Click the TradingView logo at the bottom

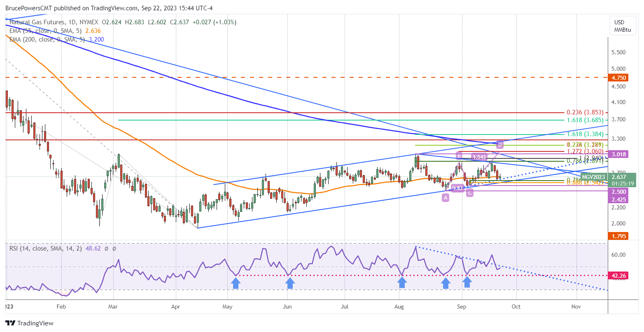click(29, 323)
